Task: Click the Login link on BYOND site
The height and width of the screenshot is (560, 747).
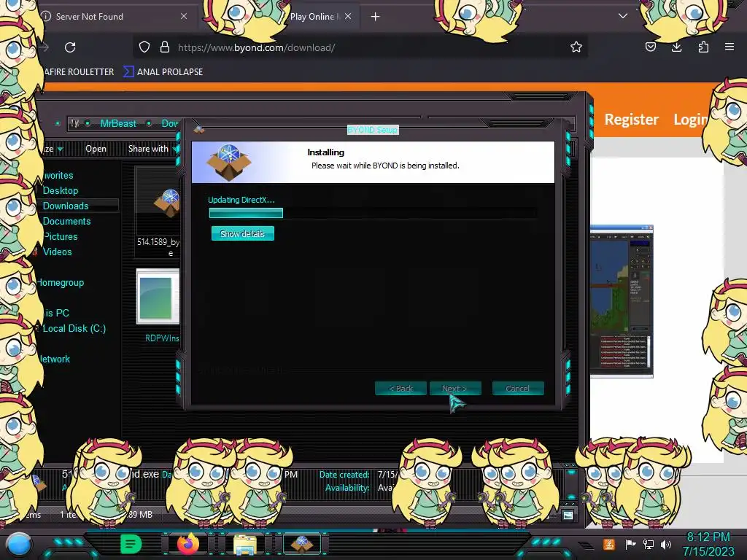Action: 690,119
